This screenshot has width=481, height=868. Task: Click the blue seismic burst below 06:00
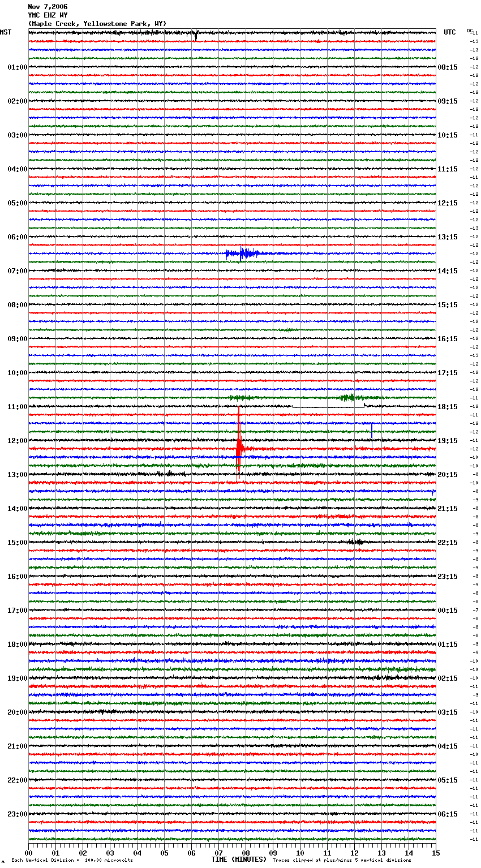point(243,253)
